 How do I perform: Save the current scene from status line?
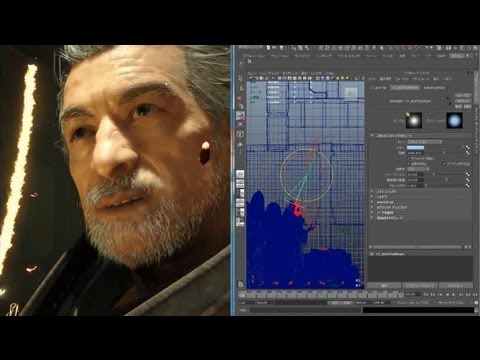[x=282, y=48]
